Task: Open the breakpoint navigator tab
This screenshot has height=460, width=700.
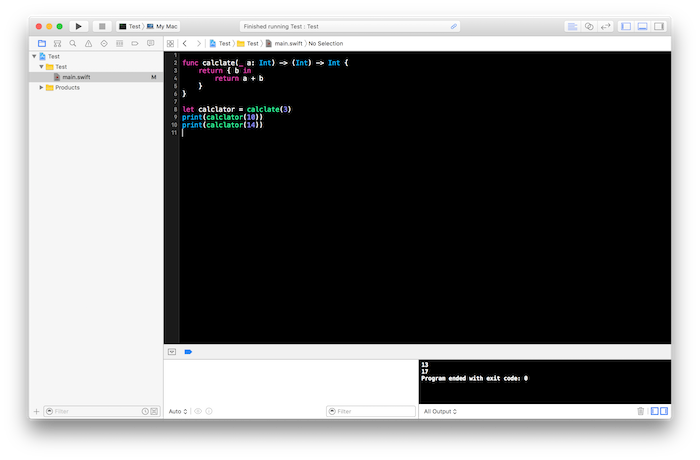Action: (135, 43)
